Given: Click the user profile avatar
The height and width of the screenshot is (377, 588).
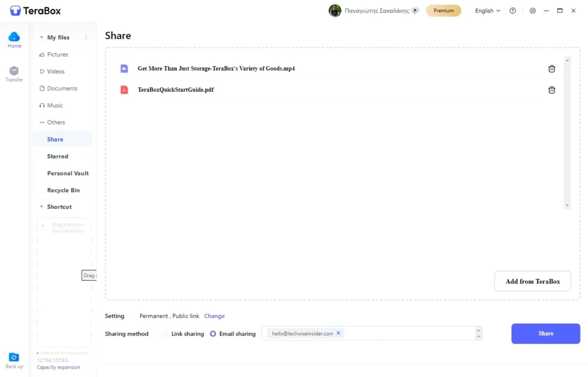Looking at the screenshot, I should [x=335, y=11].
